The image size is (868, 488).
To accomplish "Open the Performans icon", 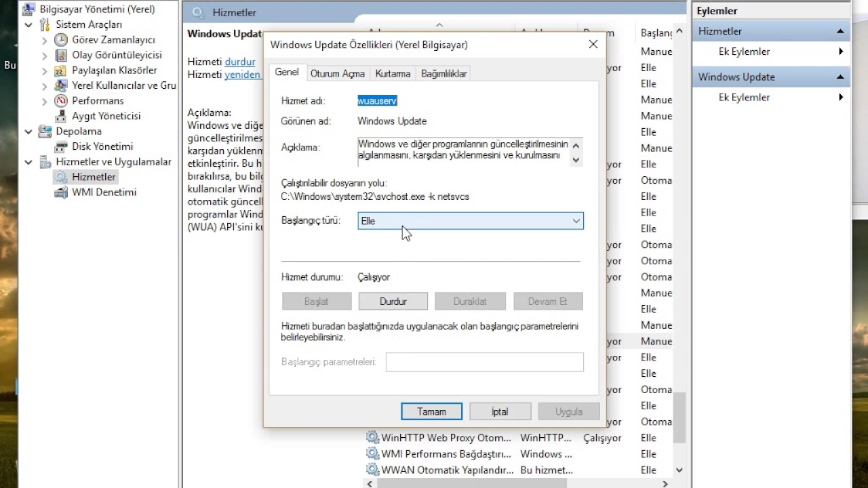I will pyautogui.click(x=61, y=101).
